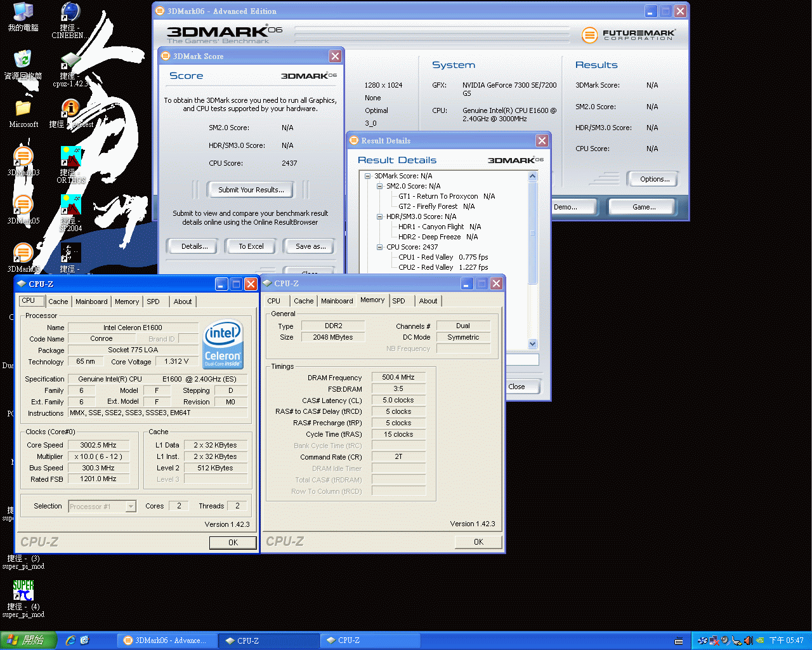Viewport: 812px width, 650px height.
Task: Collapse the SM2.0 Score tree node
Action: tap(379, 186)
